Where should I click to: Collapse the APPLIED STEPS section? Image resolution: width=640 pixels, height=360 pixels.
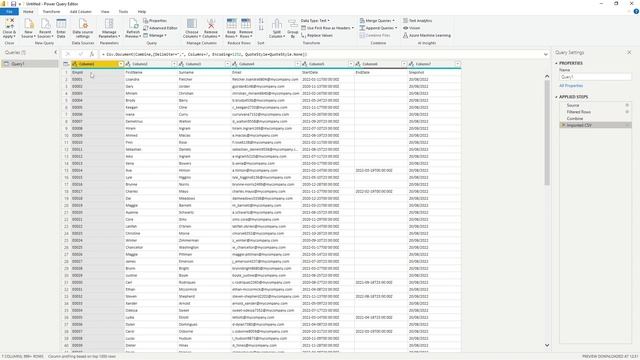[x=556, y=97]
